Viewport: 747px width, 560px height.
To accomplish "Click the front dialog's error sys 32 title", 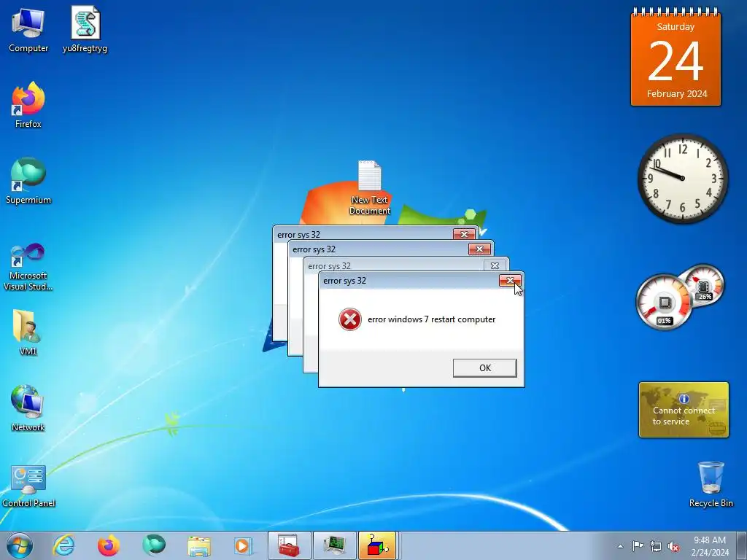I will pos(344,281).
